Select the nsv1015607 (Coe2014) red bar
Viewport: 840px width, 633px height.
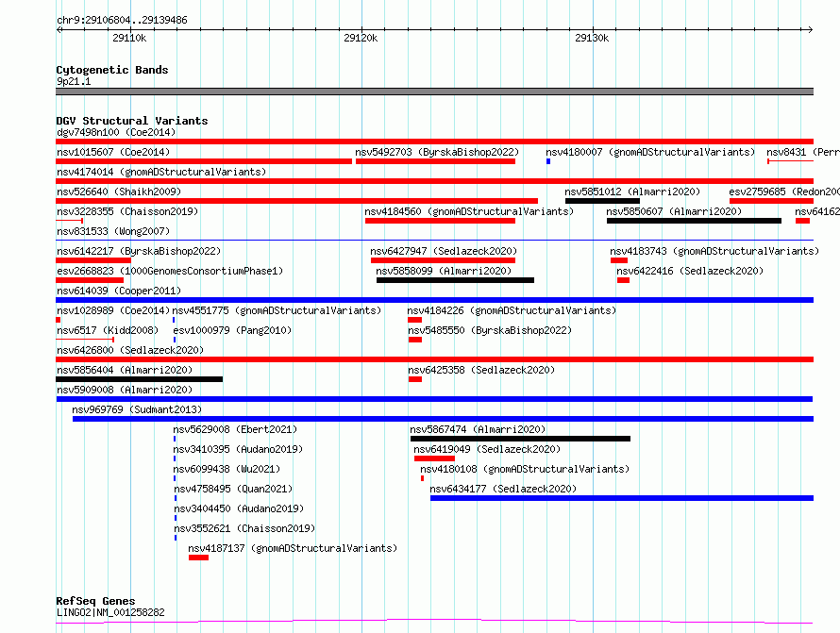[x=204, y=161]
